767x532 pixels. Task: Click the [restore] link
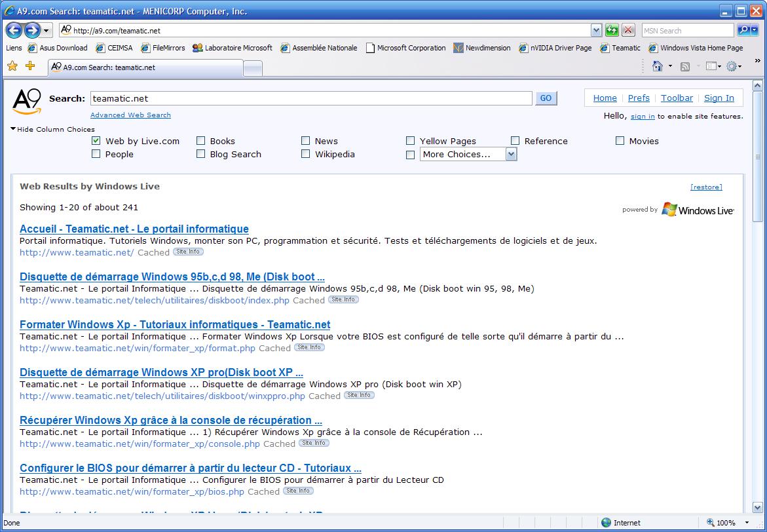(x=706, y=187)
